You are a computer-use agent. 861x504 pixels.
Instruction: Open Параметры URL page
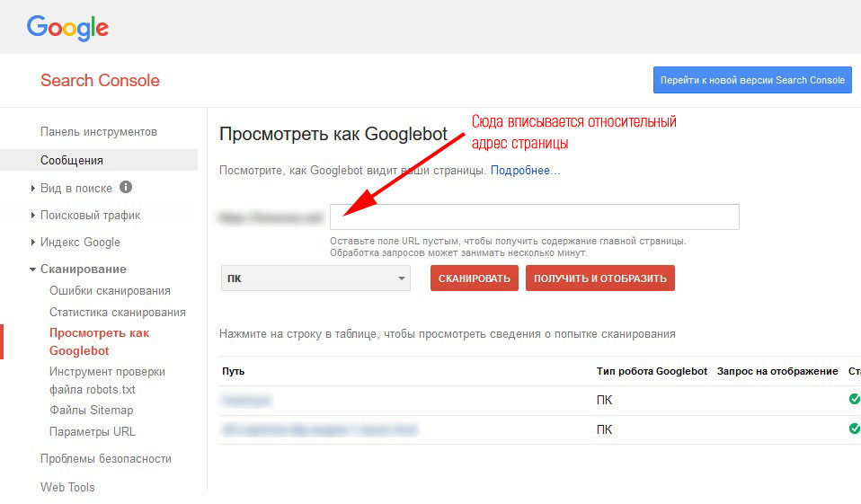click(93, 431)
